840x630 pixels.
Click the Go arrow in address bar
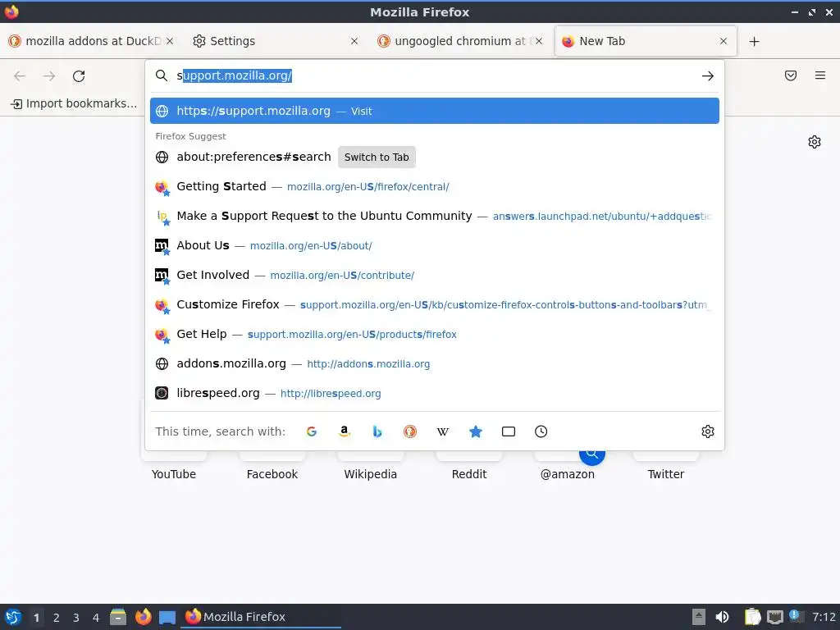(x=708, y=76)
